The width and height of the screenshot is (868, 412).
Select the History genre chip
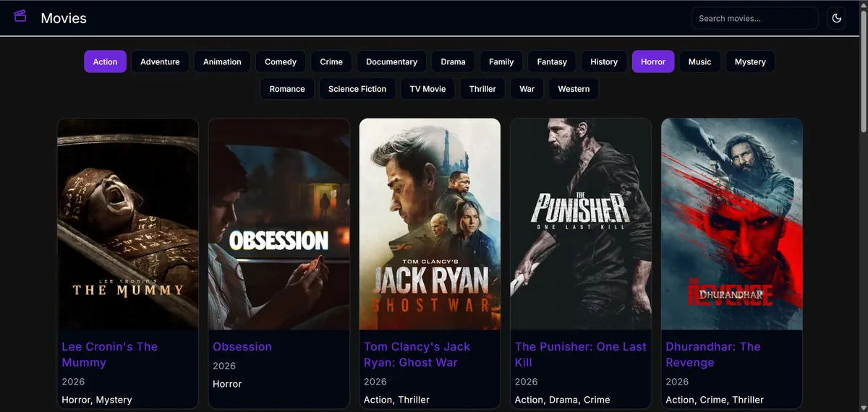604,61
